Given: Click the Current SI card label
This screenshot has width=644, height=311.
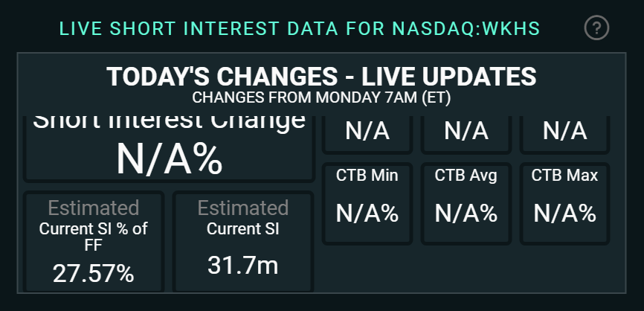Looking at the screenshot, I should tap(243, 229).
